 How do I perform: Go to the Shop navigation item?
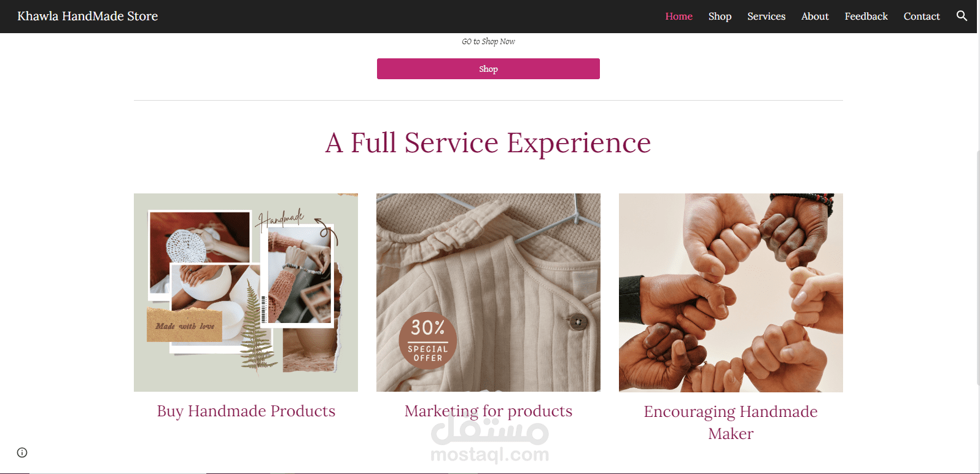pyautogui.click(x=720, y=17)
